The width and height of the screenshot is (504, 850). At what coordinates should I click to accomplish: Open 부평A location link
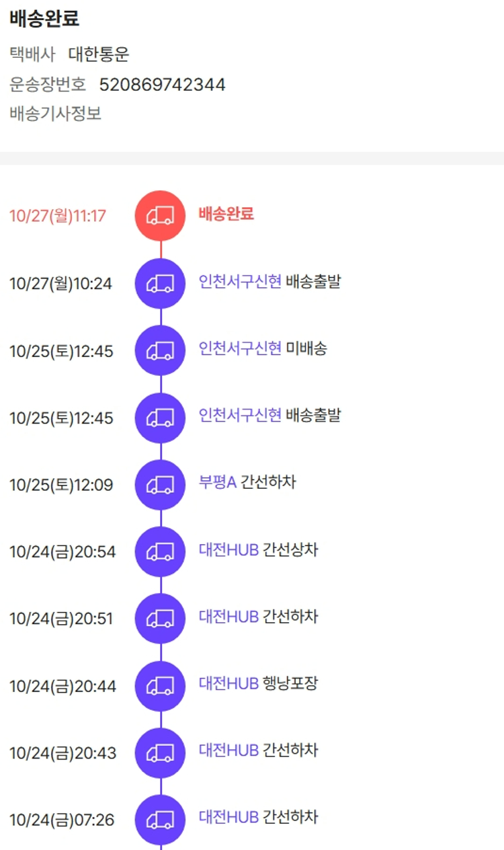217,483
